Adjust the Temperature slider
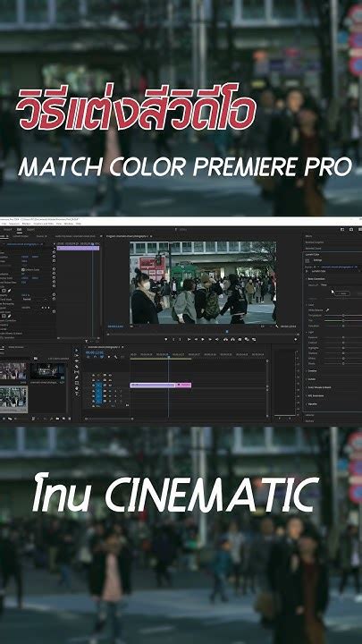 click(x=343, y=316)
